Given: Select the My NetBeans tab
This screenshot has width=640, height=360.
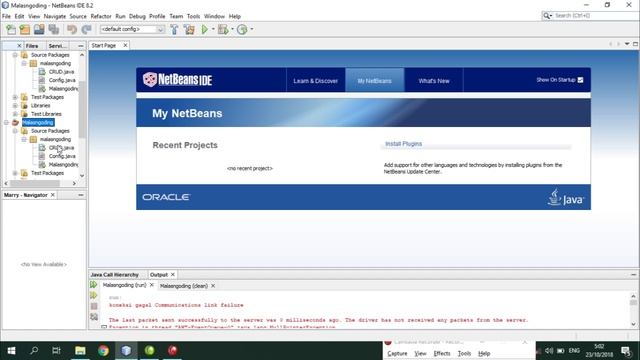Looking at the screenshot, I should [x=374, y=81].
